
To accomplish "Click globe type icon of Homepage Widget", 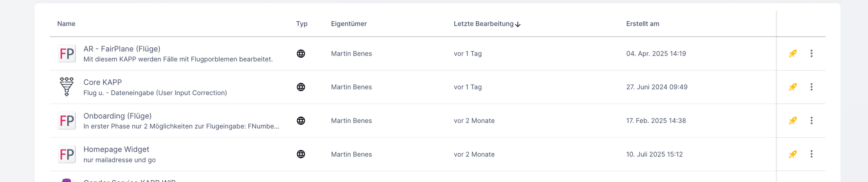I will coord(301,154).
